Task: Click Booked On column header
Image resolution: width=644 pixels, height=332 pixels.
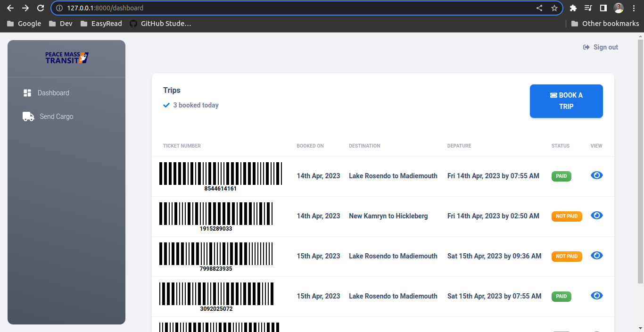Action: coord(310,146)
